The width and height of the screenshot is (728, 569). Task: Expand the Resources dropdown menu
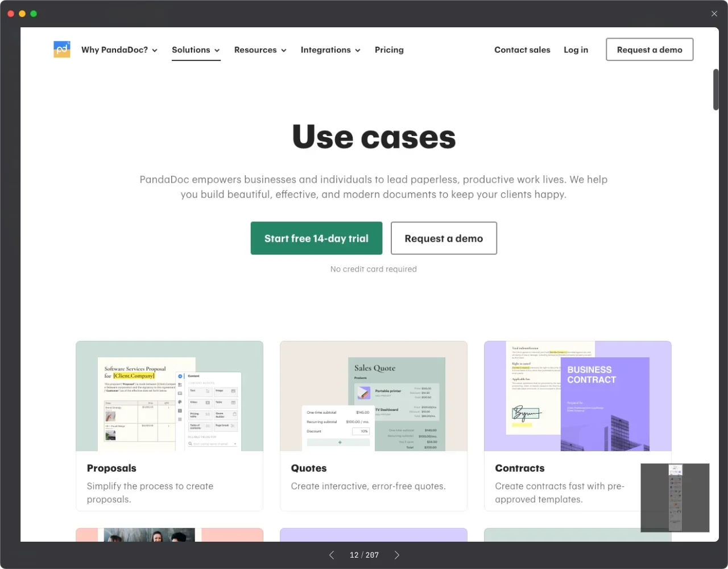click(260, 50)
